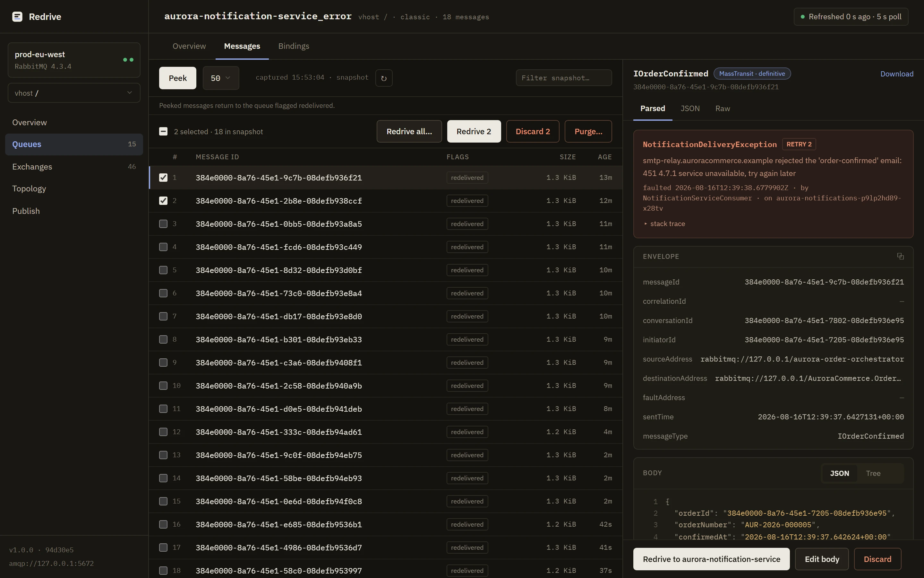This screenshot has width=924, height=578.
Task: Click the AGE column header
Action: point(604,157)
